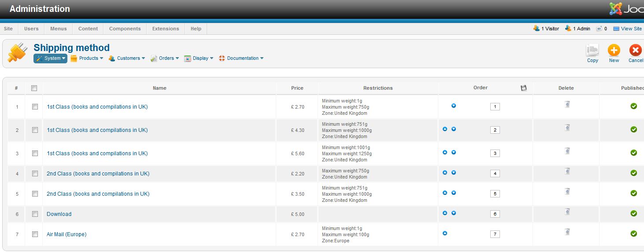Delete the £2.20 2nd Class method
Screen dimensions: 644x252
[x=567, y=171]
